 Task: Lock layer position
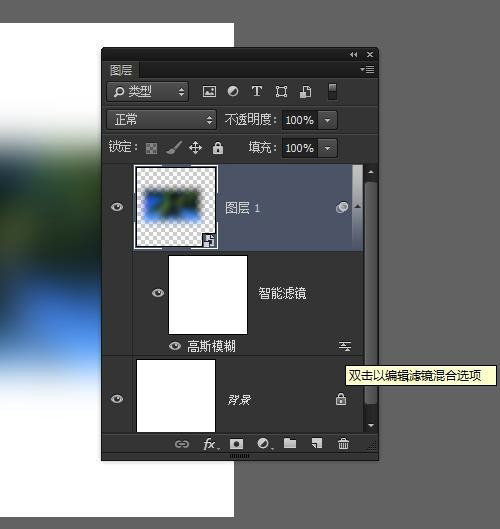click(x=196, y=148)
